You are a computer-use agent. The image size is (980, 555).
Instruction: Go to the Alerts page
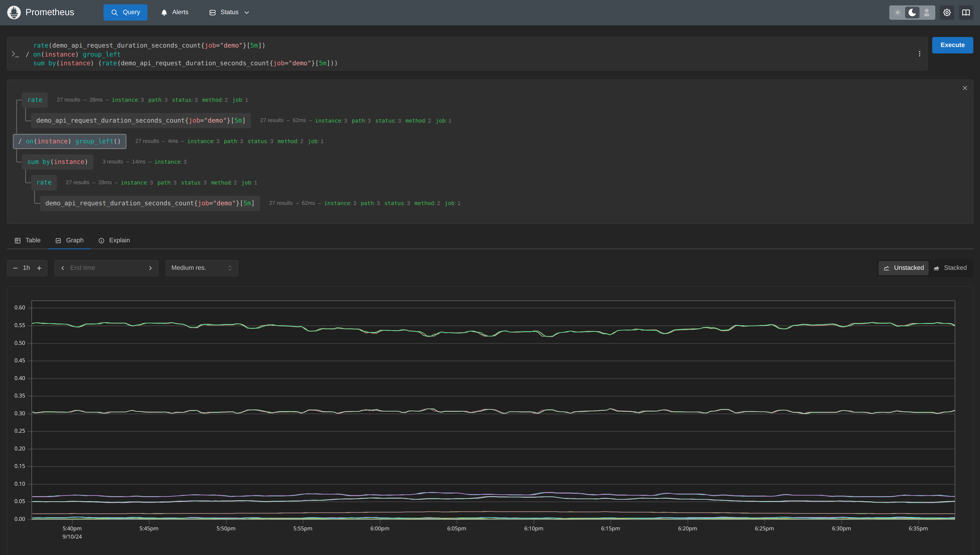174,12
